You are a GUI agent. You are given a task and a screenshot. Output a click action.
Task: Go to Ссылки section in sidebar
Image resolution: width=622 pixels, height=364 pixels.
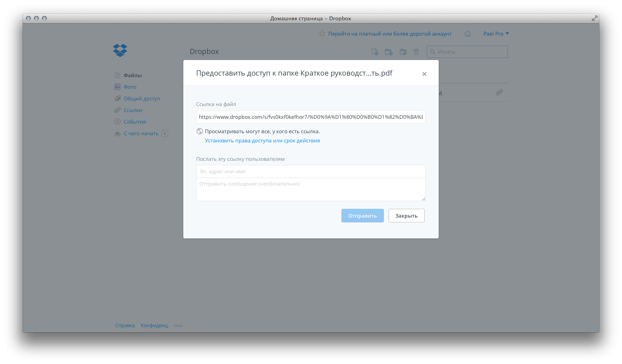[x=132, y=110]
